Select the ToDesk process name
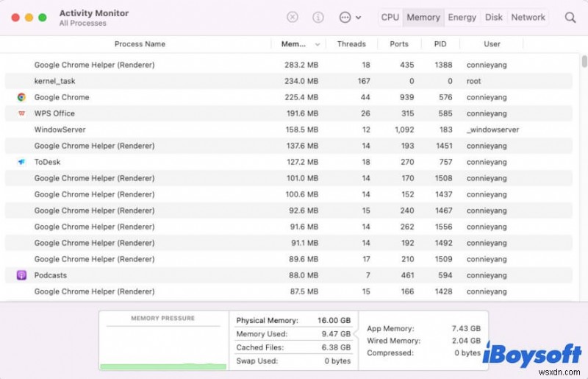588x379 pixels. pyautogui.click(x=47, y=162)
